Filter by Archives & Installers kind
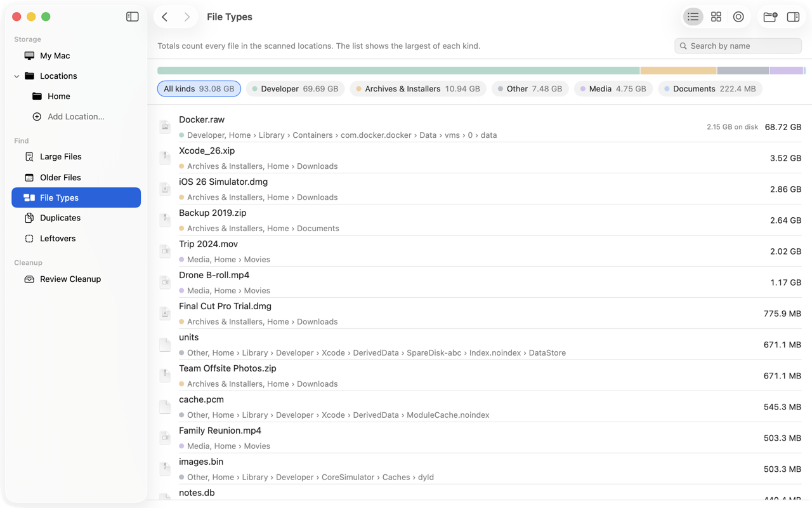This screenshot has width=812, height=508. pos(418,89)
